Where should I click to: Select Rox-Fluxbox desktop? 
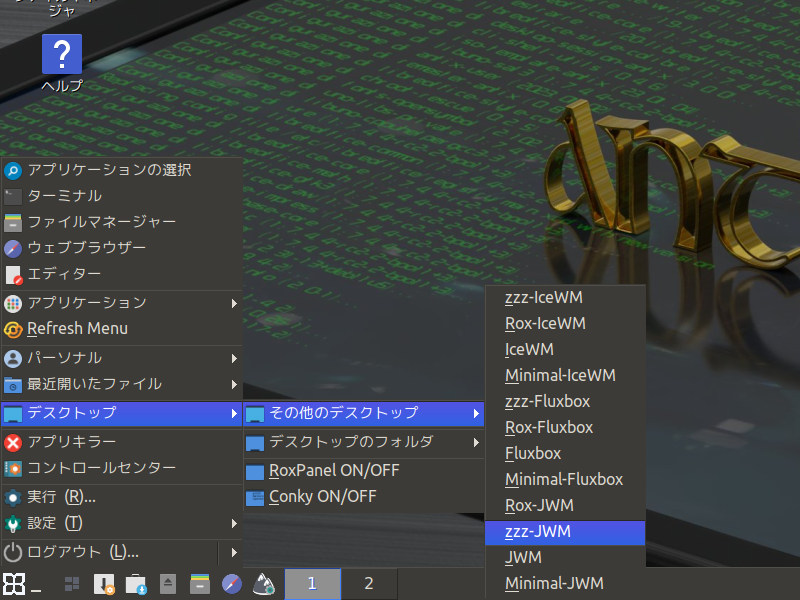click(565, 428)
